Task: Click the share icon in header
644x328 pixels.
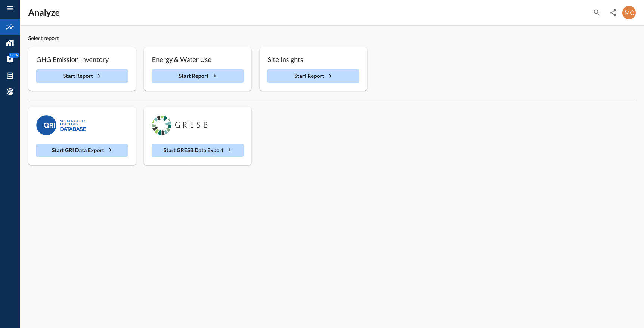Action: pyautogui.click(x=613, y=13)
